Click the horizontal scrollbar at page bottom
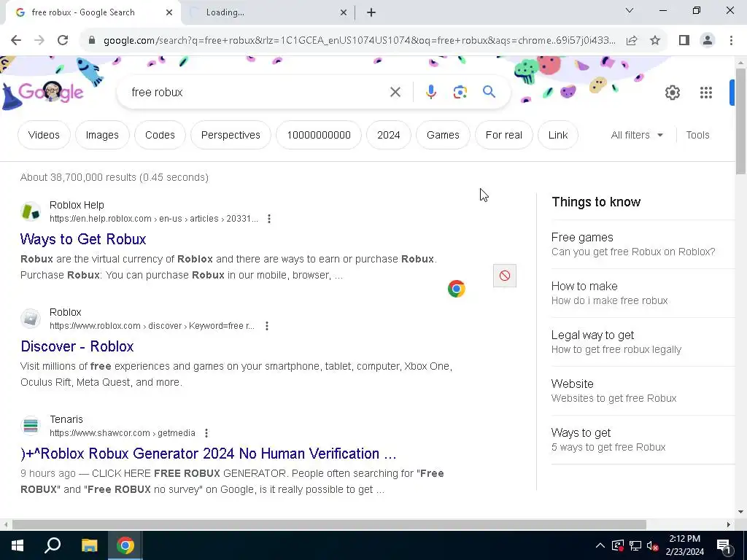This screenshot has width=747, height=560. coord(329,524)
